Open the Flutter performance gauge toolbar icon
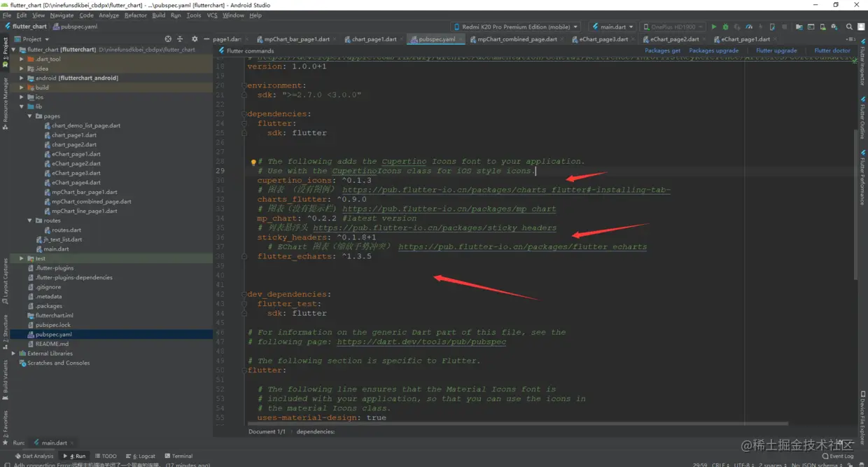This screenshot has height=467, width=868. tap(749, 27)
